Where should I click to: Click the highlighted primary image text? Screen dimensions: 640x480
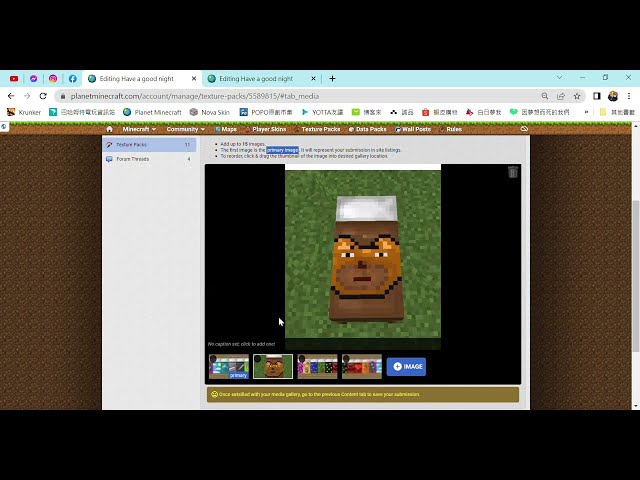(282, 150)
